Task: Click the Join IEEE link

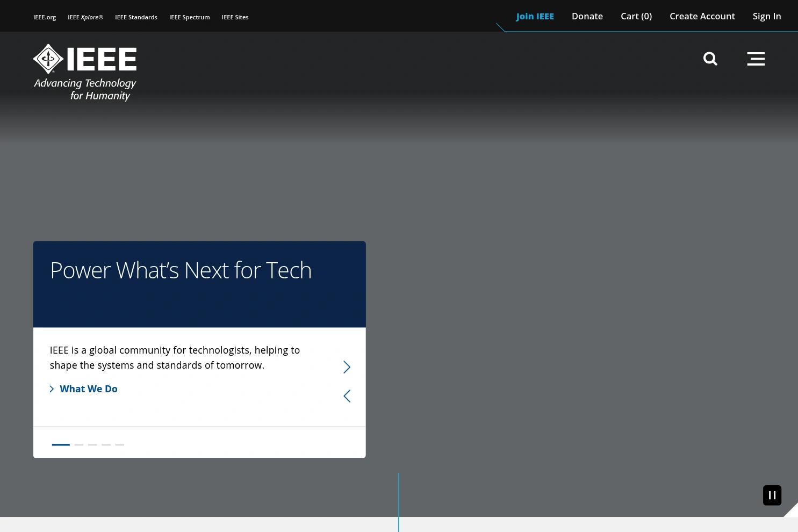Action: coord(535,16)
